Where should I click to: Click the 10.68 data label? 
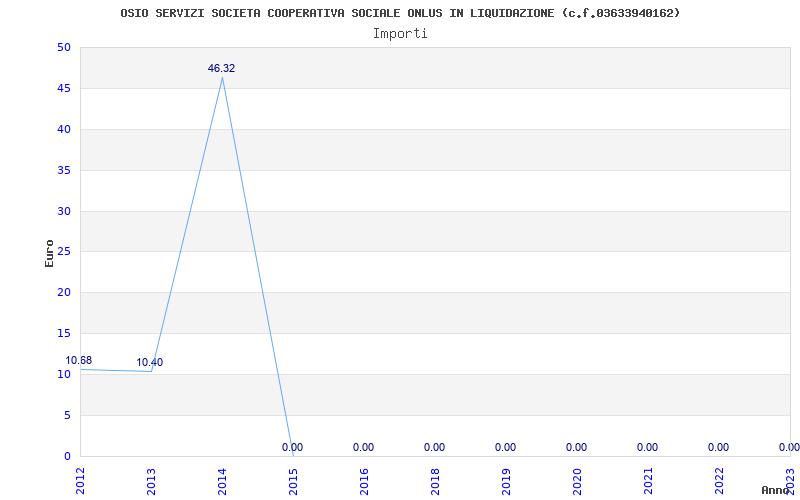[79, 361]
